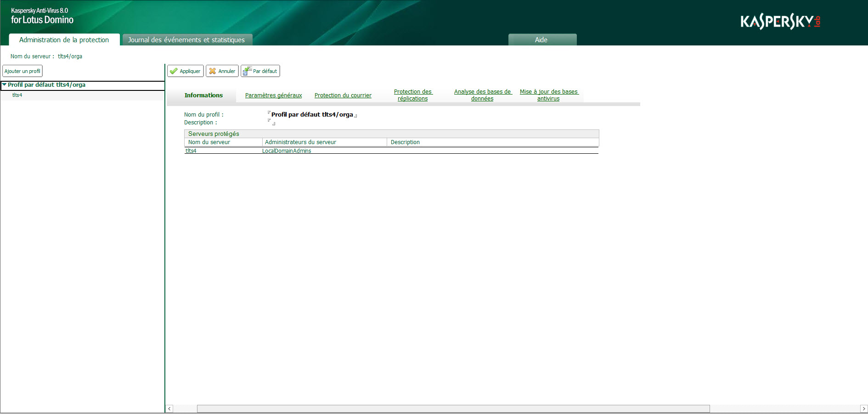Open the 'Protection du courrier' tab
Screen dimensions: 868x414
(x=343, y=95)
